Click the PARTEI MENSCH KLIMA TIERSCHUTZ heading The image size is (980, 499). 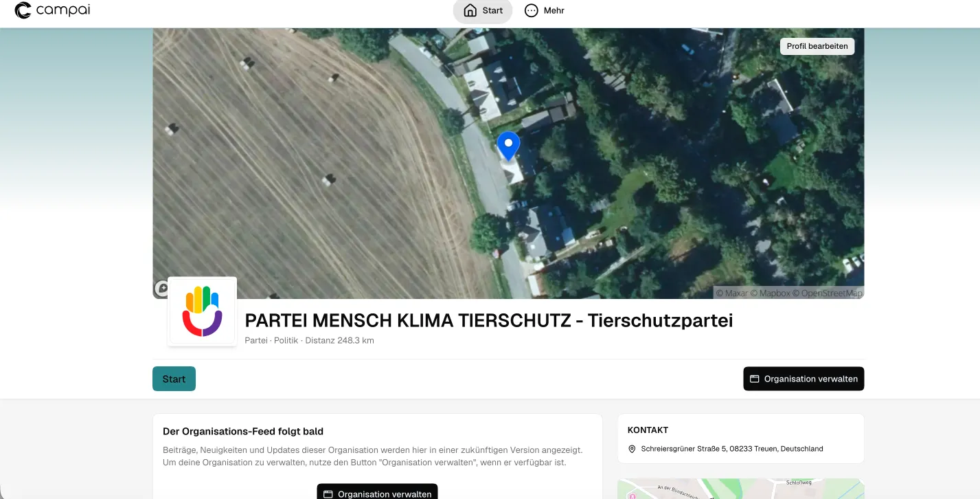(488, 320)
